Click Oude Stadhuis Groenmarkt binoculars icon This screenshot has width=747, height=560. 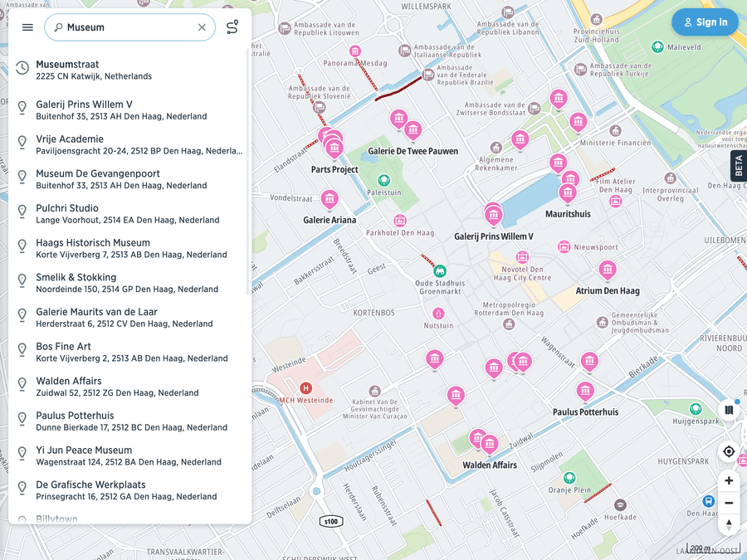[x=440, y=271]
